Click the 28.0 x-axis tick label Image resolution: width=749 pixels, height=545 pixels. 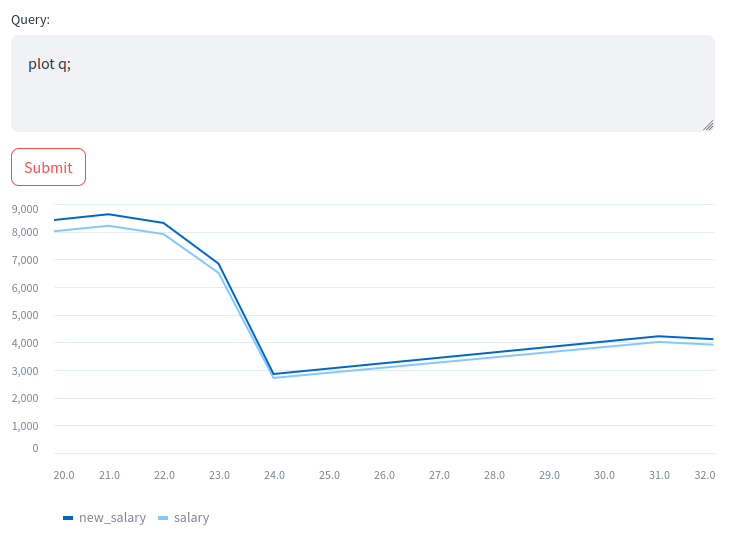coord(494,475)
